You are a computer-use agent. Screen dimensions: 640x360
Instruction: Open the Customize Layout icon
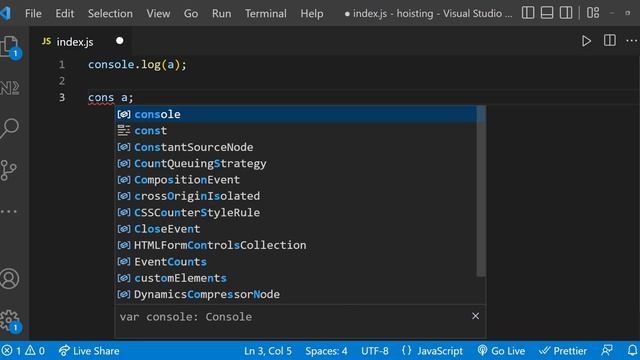(593, 13)
